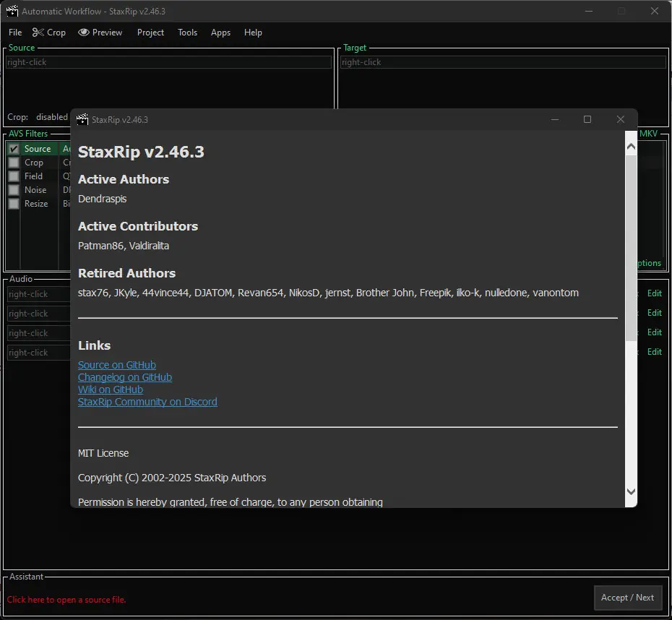The image size is (672, 620).
Task: Click the Accept / Next button
Action: [627, 598]
